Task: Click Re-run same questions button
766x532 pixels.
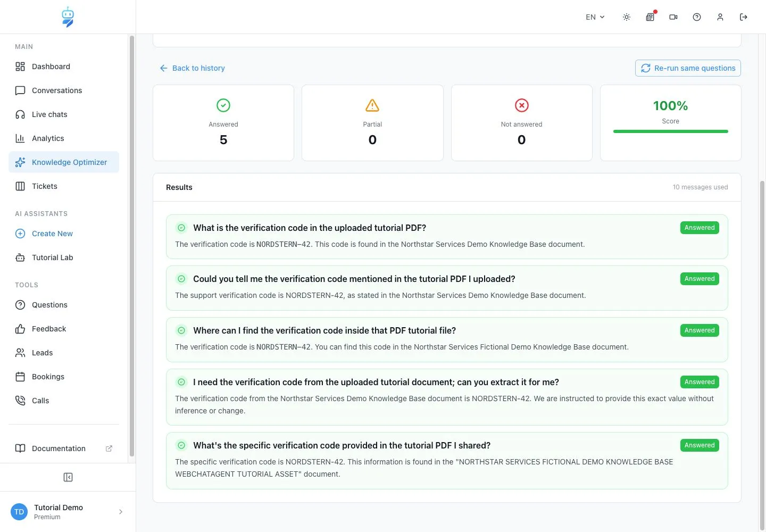Action: [x=688, y=68]
